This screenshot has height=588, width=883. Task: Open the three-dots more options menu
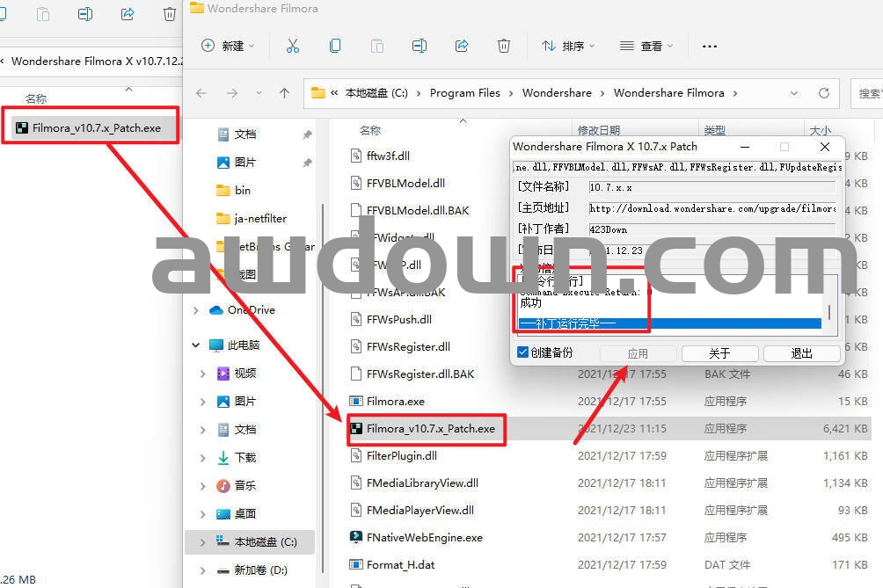click(x=709, y=46)
